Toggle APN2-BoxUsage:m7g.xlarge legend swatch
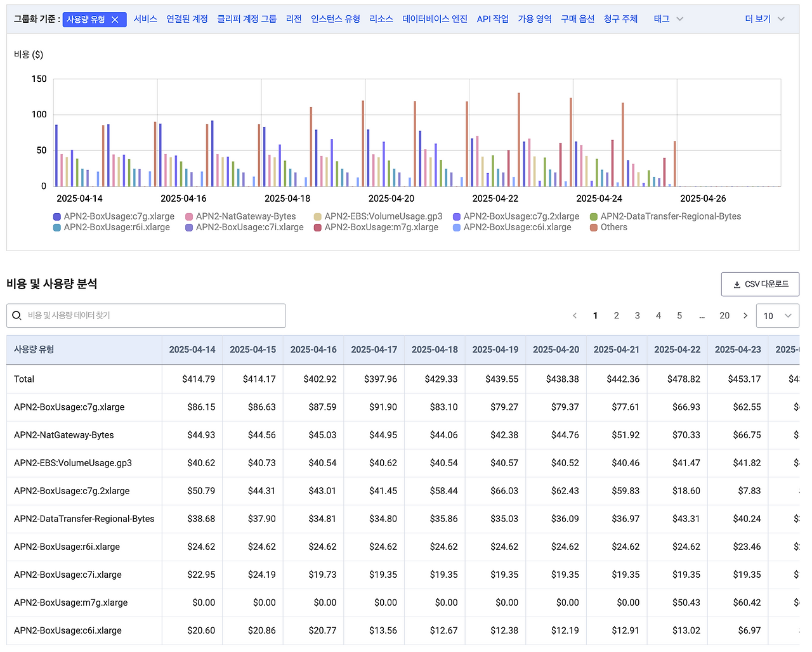The width and height of the screenshot is (812, 652). point(318,228)
